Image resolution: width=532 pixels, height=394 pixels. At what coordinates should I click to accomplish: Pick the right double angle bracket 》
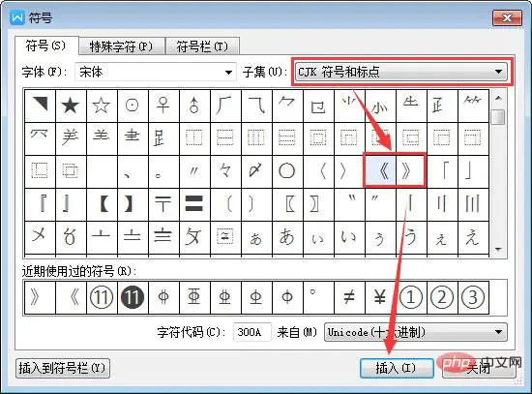point(411,170)
